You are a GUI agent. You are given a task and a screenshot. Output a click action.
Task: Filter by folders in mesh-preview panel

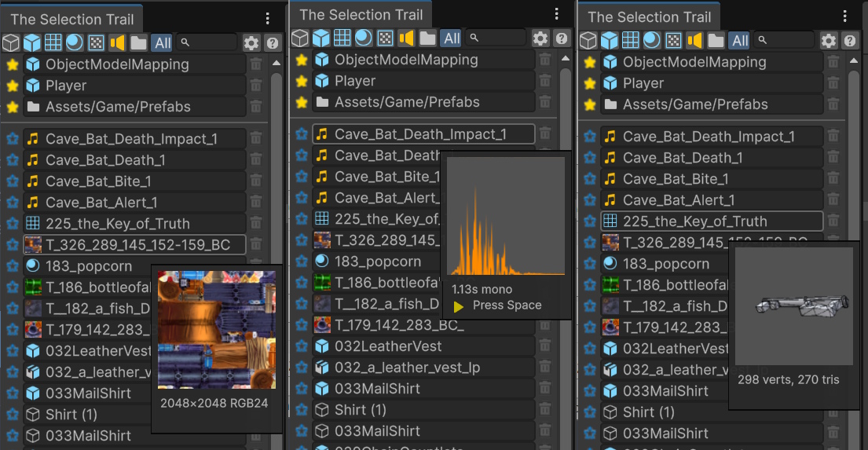[716, 40]
